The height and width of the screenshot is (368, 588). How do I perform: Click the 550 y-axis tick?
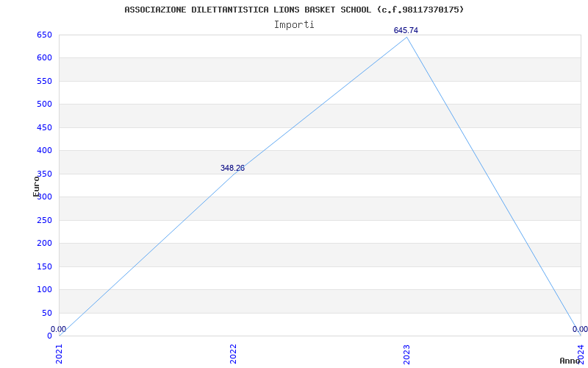tap(44, 81)
